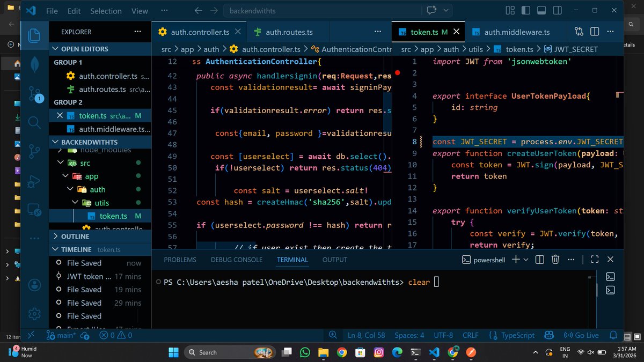Select the JWT token timeline entry
This screenshot has width=644, height=362.
coord(99,276)
